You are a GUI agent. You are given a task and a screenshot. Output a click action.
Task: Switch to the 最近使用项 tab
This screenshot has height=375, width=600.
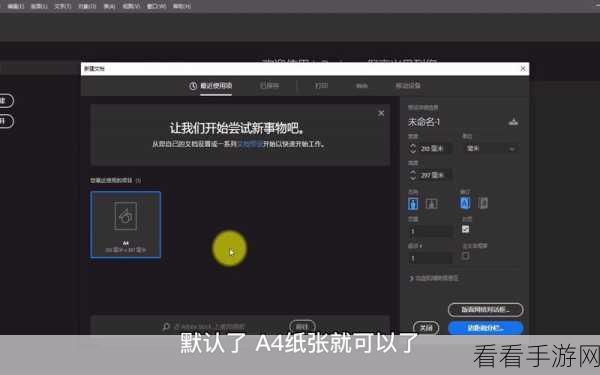216,86
